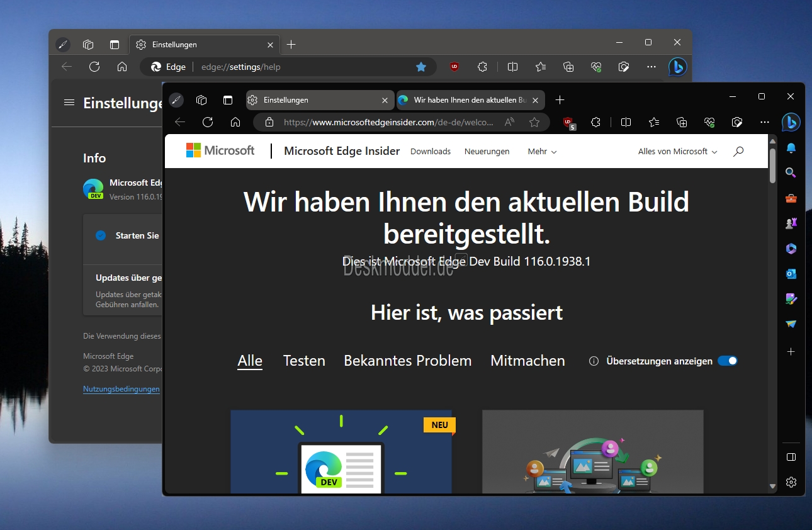Screen dimensions: 812x530
Task: Open Tools briefcase in Edge sidebar
Action: (791, 198)
